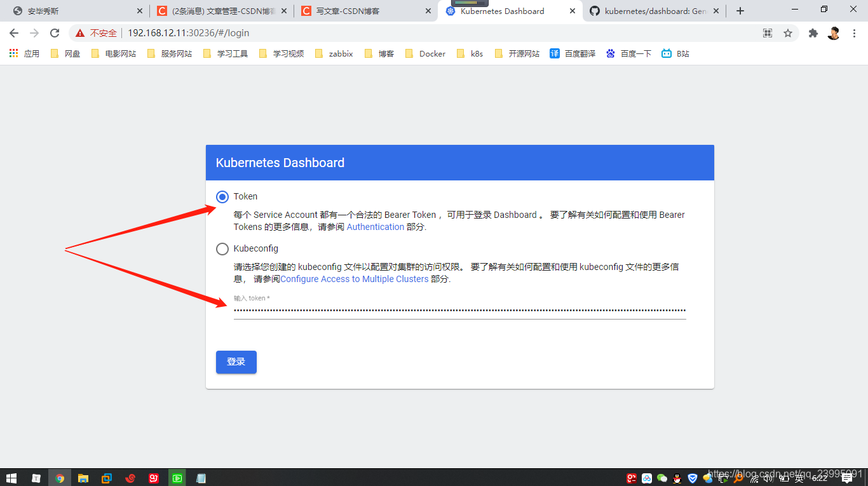Screen dimensions: 868x486
Task: Open the Chrome three-dot menu
Action: pyautogui.click(x=854, y=33)
